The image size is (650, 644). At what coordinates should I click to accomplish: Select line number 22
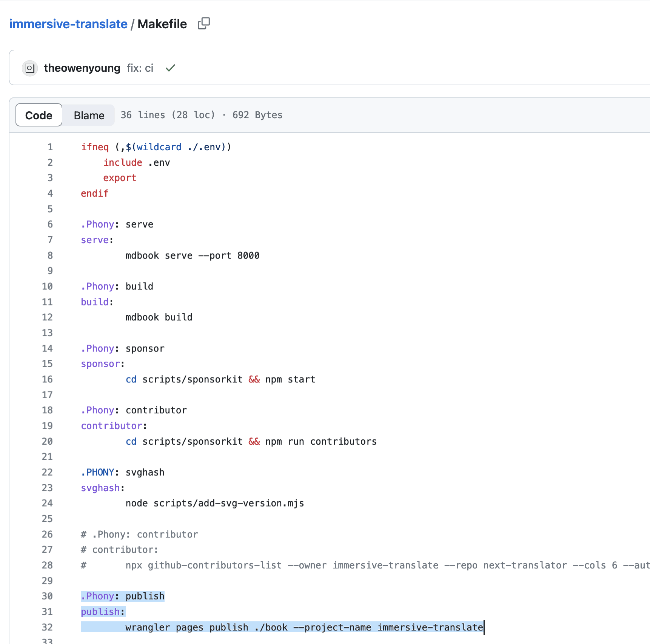coord(47,472)
